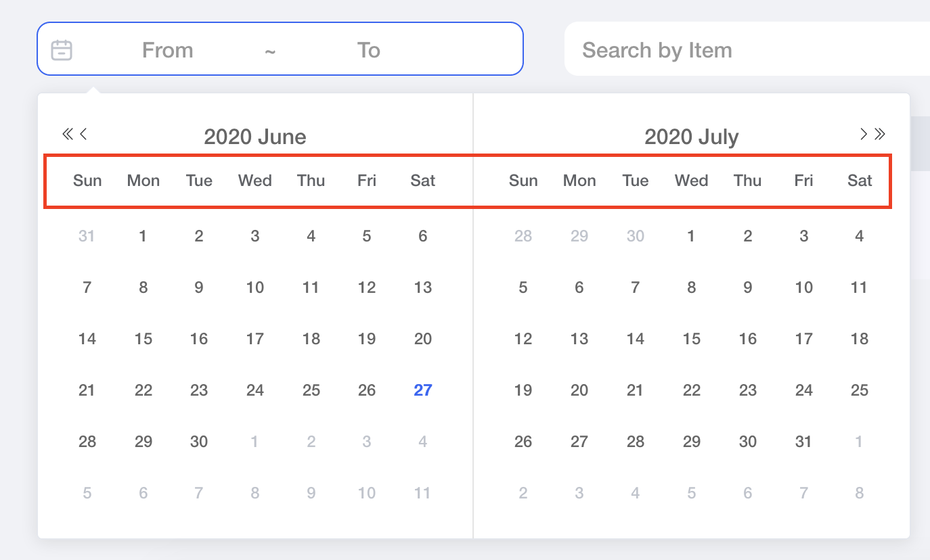
Task: Pick June 1 in the left calendar
Action: tap(143, 236)
